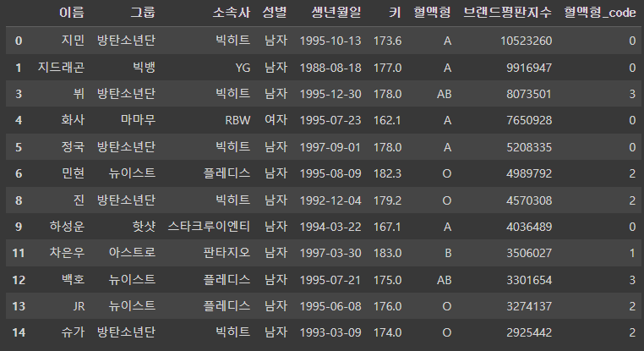Click the group cell 빅뱅
This screenshot has height=351, width=644.
click(144, 67)
